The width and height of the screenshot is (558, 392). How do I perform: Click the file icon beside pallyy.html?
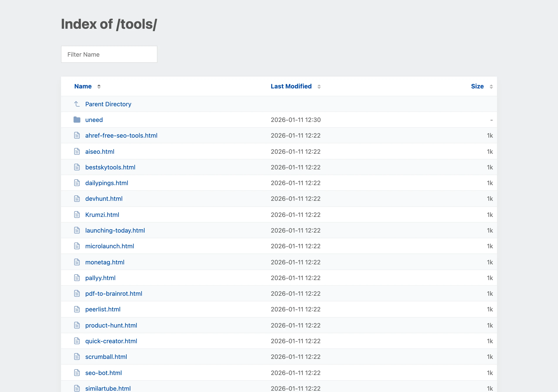77,278
